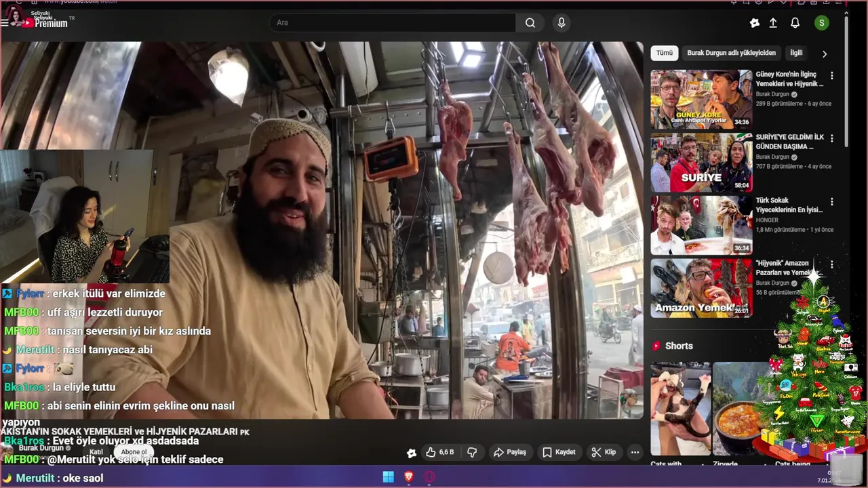Open options for SURİYE'YE GELDİM video
This screenshot has height=488, width=868.
[x=832, y=138]
